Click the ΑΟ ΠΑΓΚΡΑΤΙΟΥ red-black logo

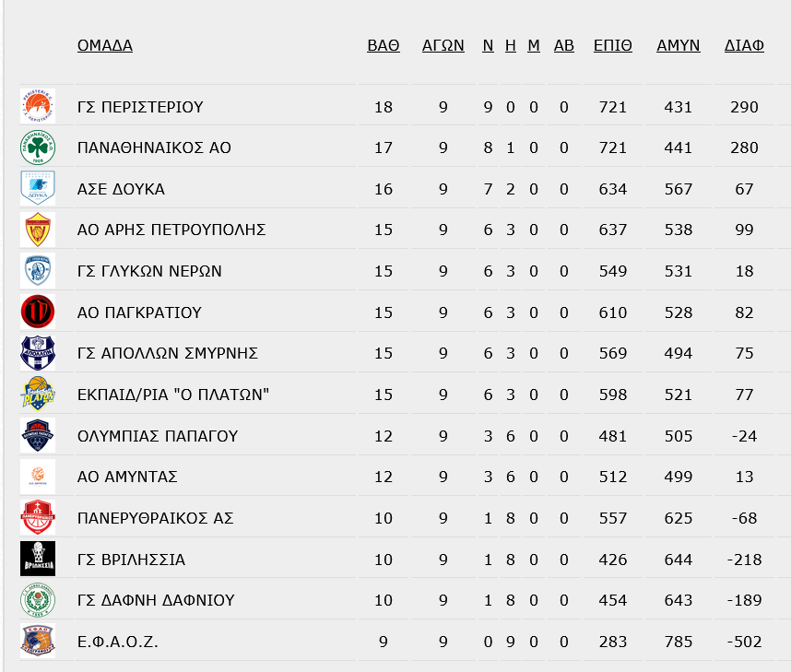38,312
